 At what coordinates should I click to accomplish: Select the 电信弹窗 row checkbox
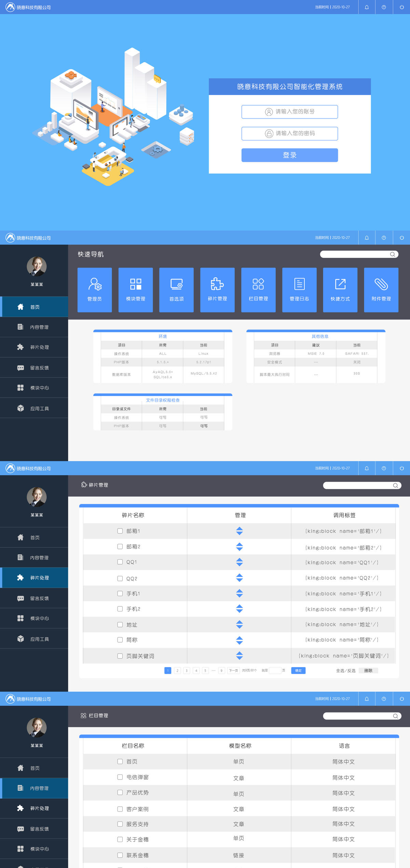click(120, 777)
